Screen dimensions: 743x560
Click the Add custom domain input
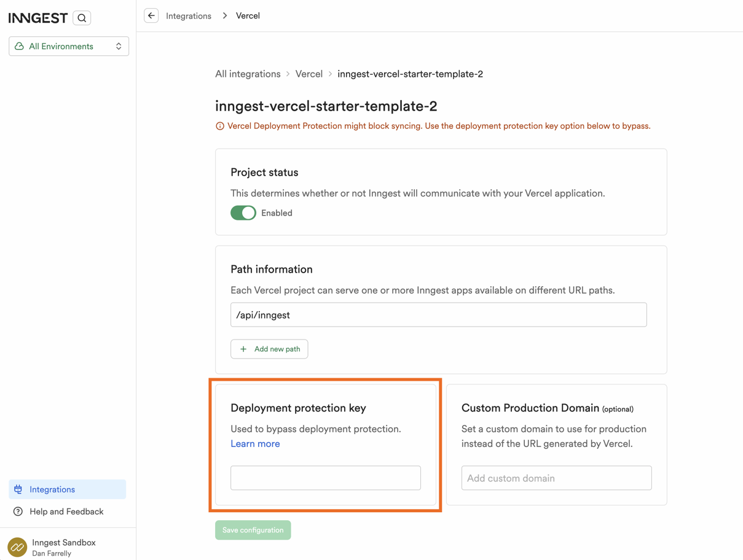pyautogui.click(x=556, y=478)
